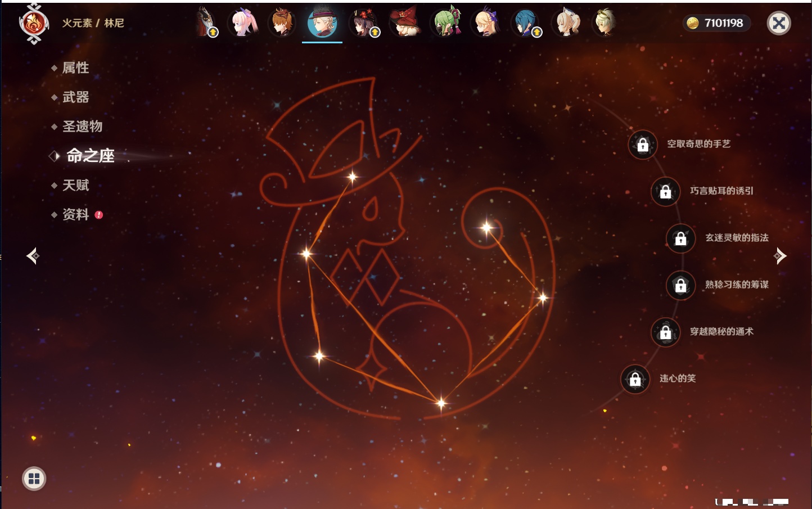Screen dimensions: 812x509
Task: Select the red-haired masked character avatar
Action: click(x=206, y=23)
